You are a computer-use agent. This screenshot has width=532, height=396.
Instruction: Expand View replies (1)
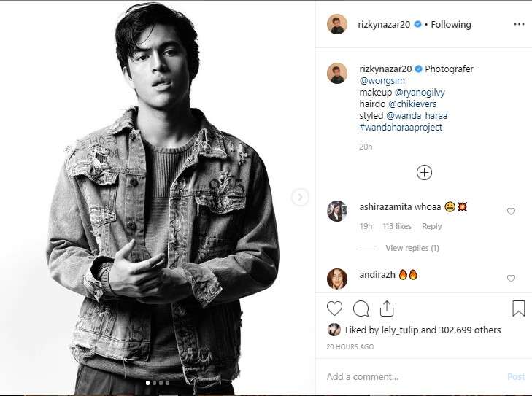(x=412, y=248)
